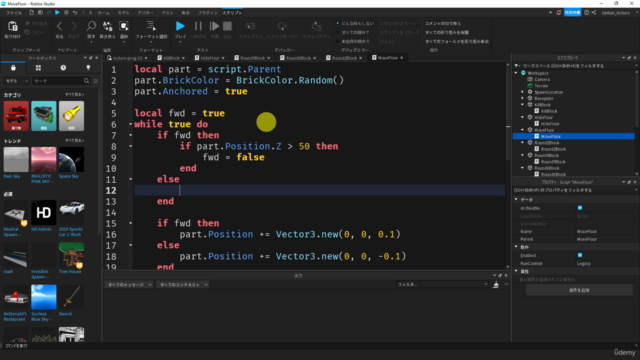Open the Creations lightbulb tab in Toolbox
The height and width of the screenshot is (360, 640).
point(88,68)
